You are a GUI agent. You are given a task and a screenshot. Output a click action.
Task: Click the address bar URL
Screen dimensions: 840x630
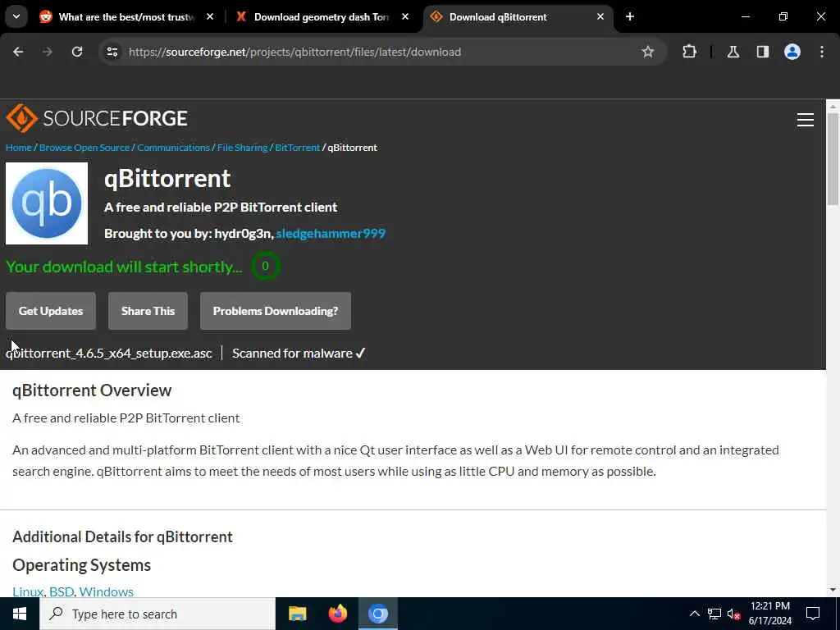pos(294,52)
